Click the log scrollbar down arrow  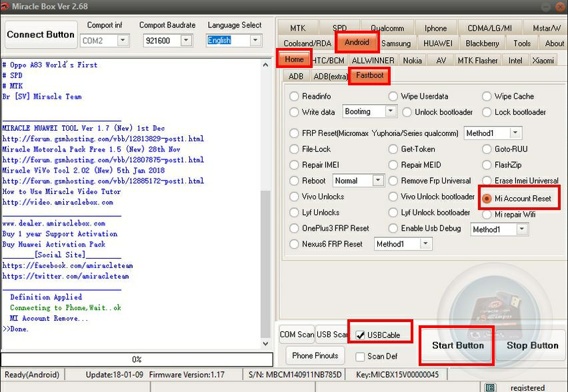(265, 344)
